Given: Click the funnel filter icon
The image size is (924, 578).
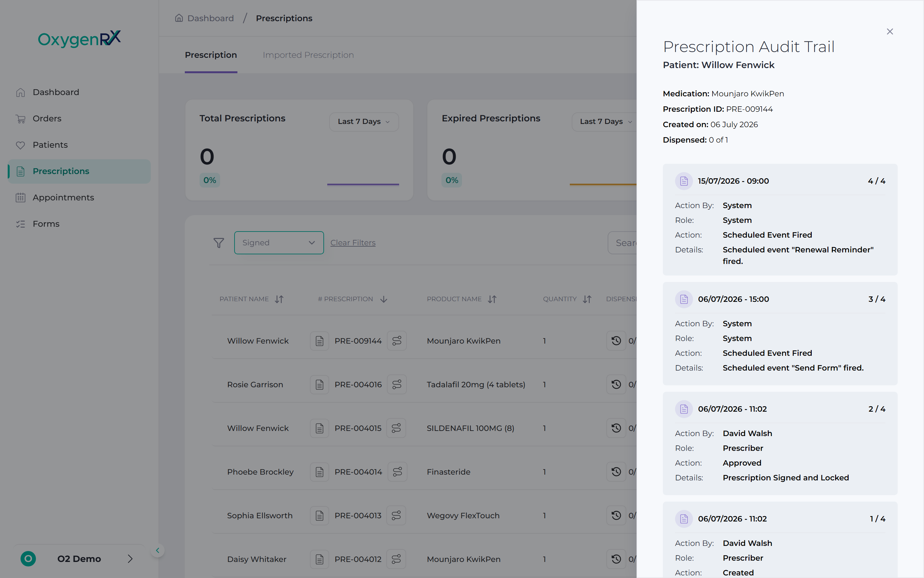Looking at the screenshot, I should (x=219, y=243).
